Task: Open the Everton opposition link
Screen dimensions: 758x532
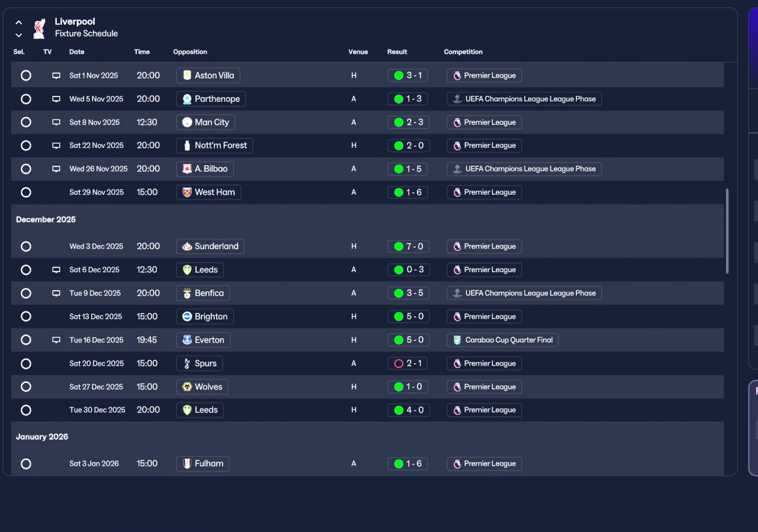Action: (203, 340)
